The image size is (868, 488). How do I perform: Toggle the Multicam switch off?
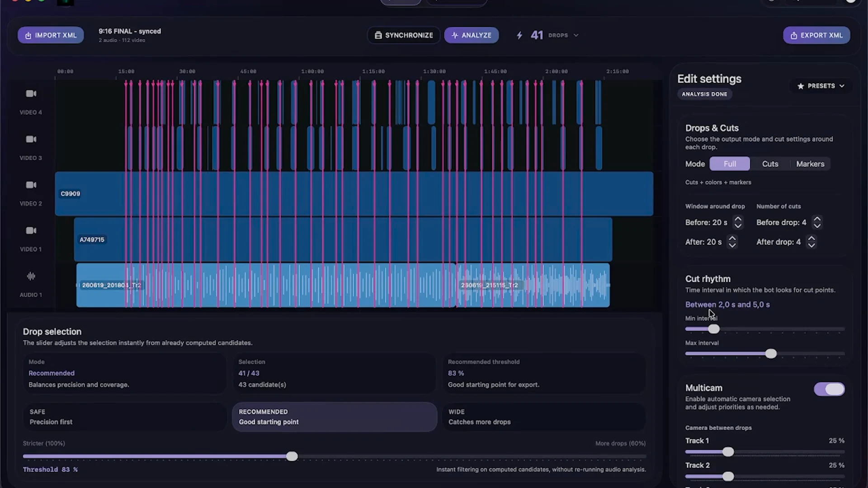click(829, 389)
